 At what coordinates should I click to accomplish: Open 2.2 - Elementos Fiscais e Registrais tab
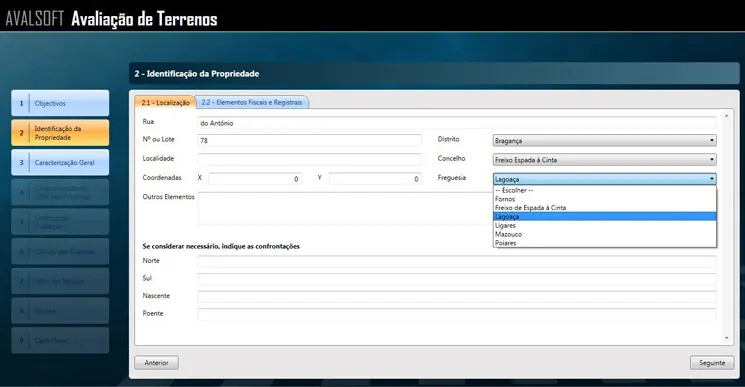point(252,102)
